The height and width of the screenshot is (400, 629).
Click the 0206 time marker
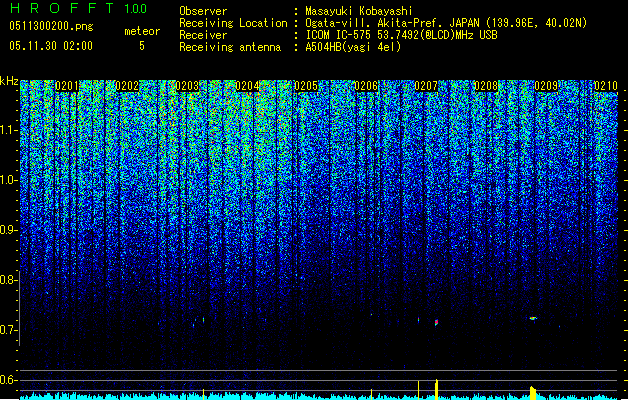[366, 86]
